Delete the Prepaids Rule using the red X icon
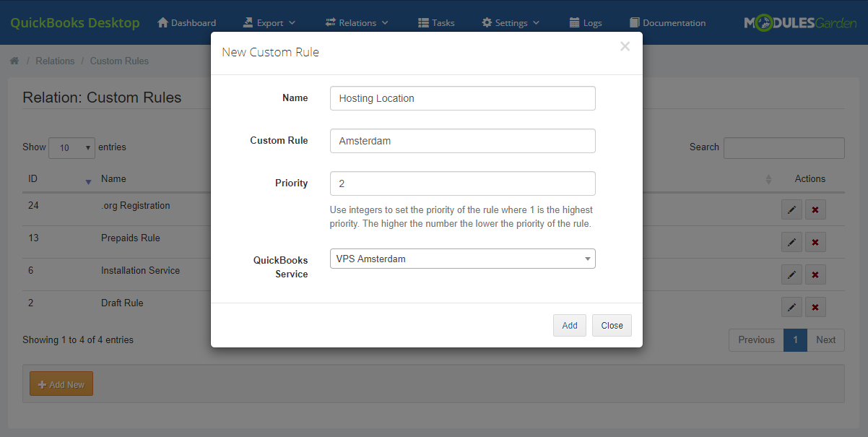Image resolution: width=868 pixels, height=437 pixels. point(815,241)
